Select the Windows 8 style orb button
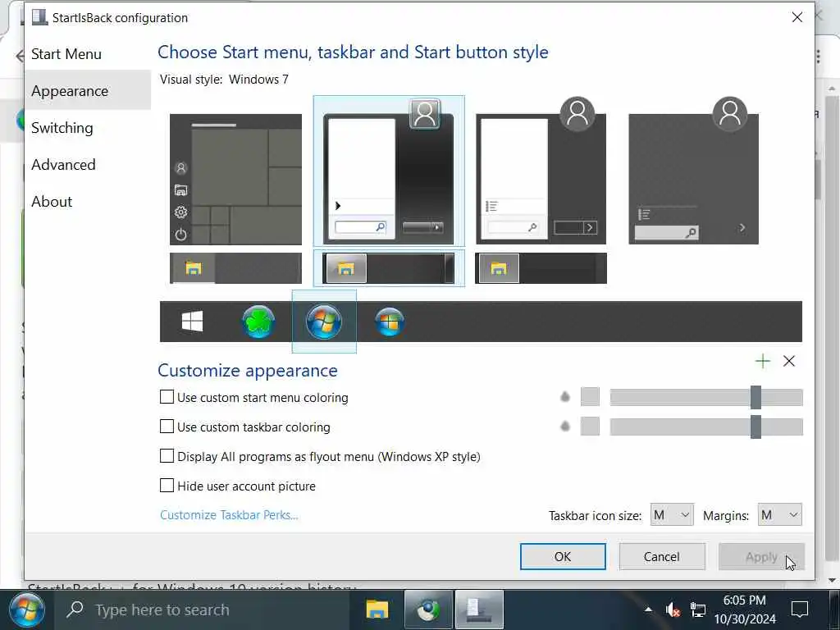Screen dimensions: 840x630 point(390,322)
